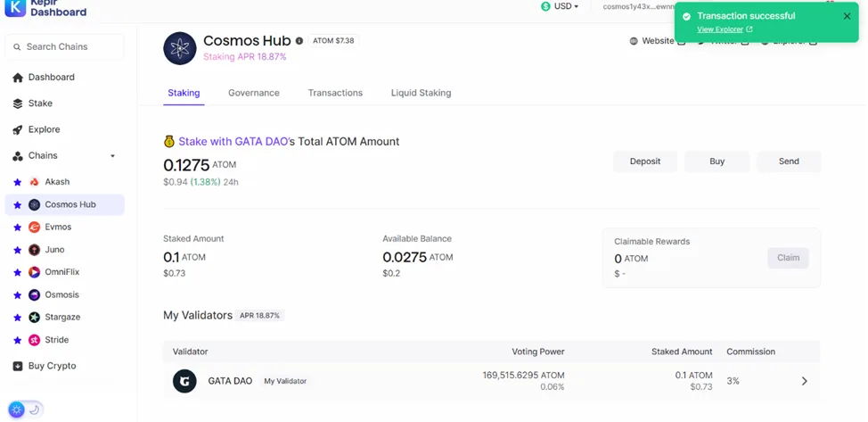Viewport: 868px width, 422px height.
Task: Click the large Cosmos Hub atom logo
Action: [x=180, y=48]
